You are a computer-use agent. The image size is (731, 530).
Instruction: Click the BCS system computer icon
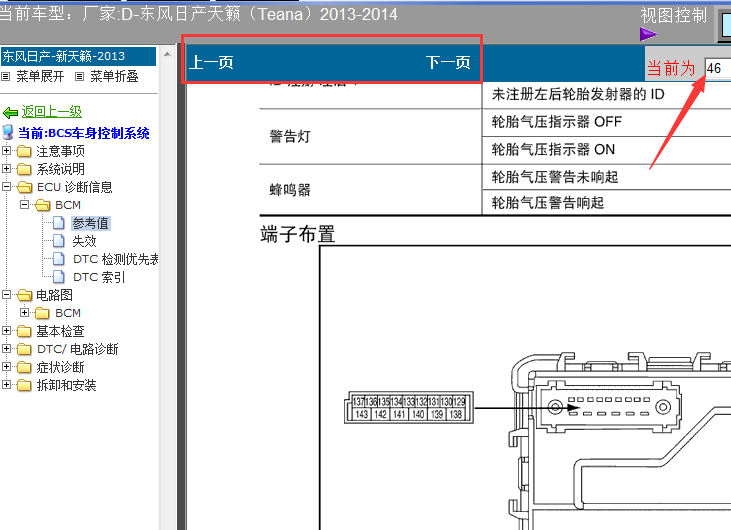coord(7,132)
